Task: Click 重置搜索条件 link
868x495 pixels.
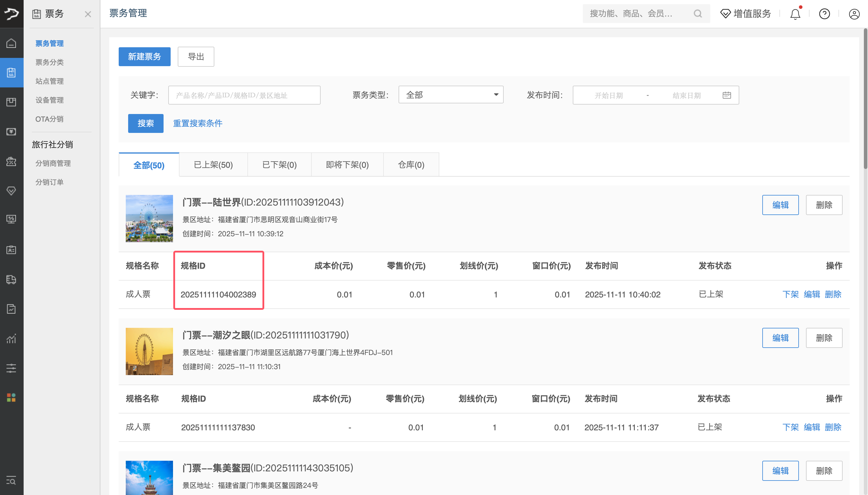Action: tap(198, 123)
